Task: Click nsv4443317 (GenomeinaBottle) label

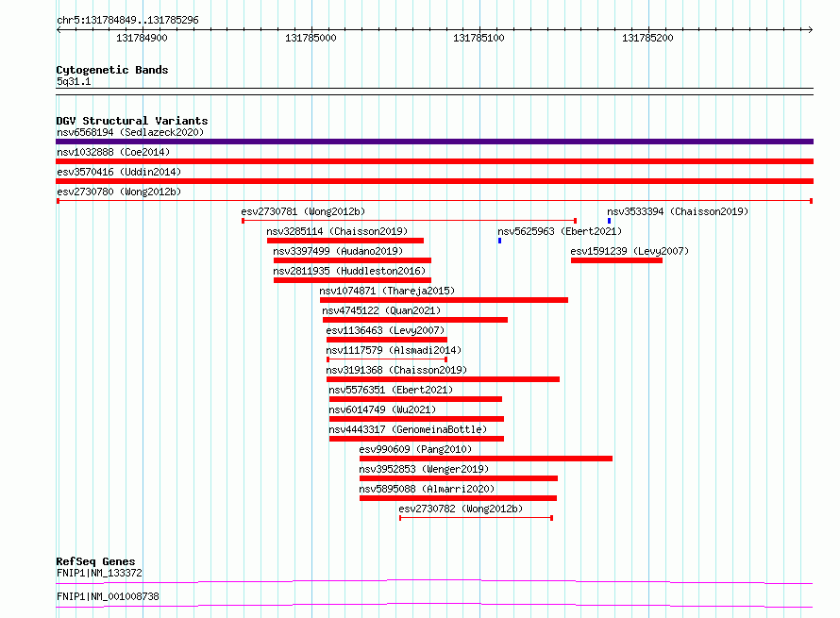Action: [408, 429]
